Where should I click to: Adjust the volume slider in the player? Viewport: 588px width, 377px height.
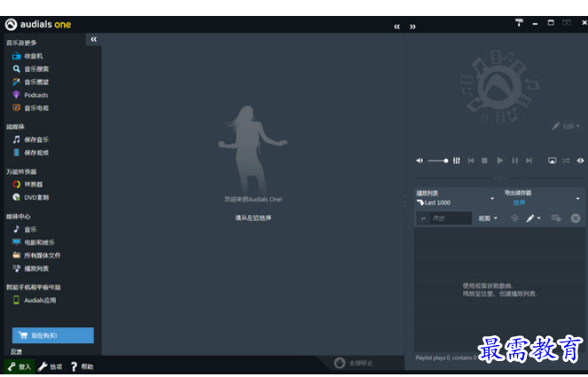437,161
